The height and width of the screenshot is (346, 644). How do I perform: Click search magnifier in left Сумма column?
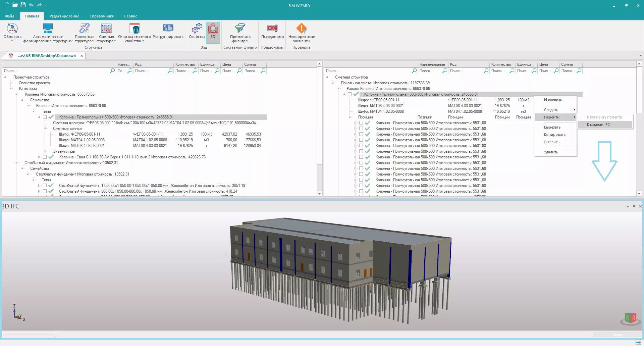pos(263,71)
